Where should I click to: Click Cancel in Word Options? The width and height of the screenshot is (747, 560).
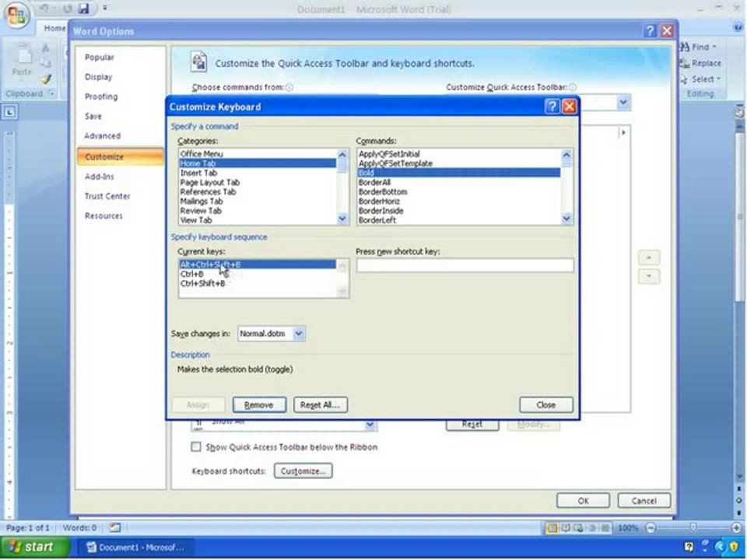coord(644,500)
